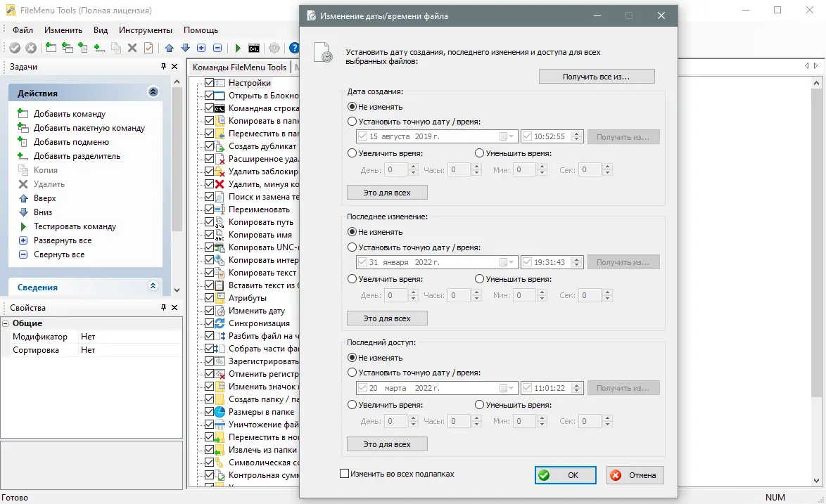Open date dropdown for 15 августа 2019
Screen dimensions: 826x504
tap(507, 136)
